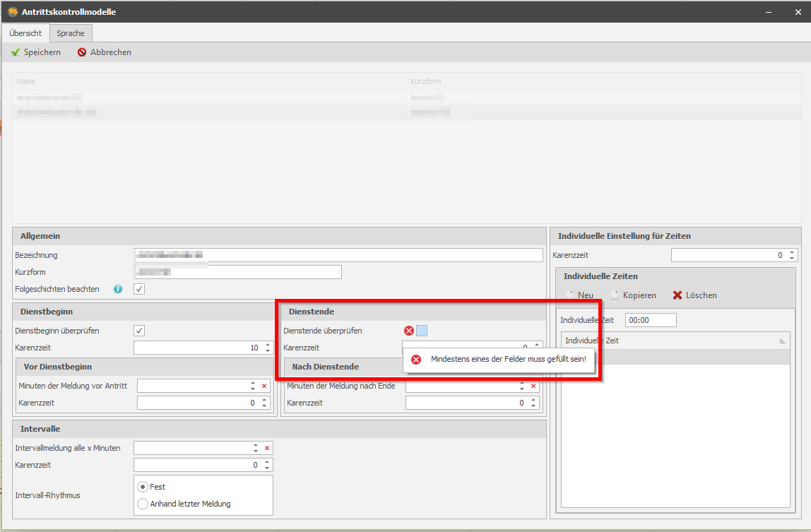Use the stepper of Nach Dienstende Karenzzeit
This screenshot has height=532, width=811.
click(533, 403)
